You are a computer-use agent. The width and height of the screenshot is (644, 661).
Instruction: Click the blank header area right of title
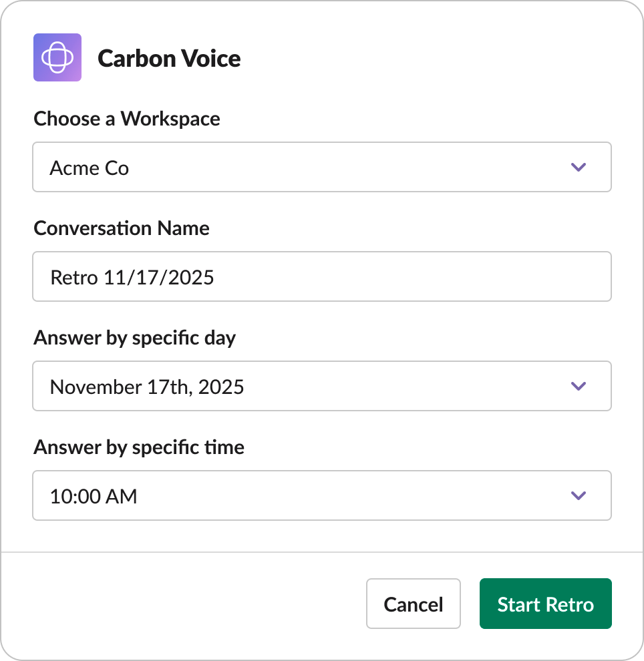[x=434, y=59]
